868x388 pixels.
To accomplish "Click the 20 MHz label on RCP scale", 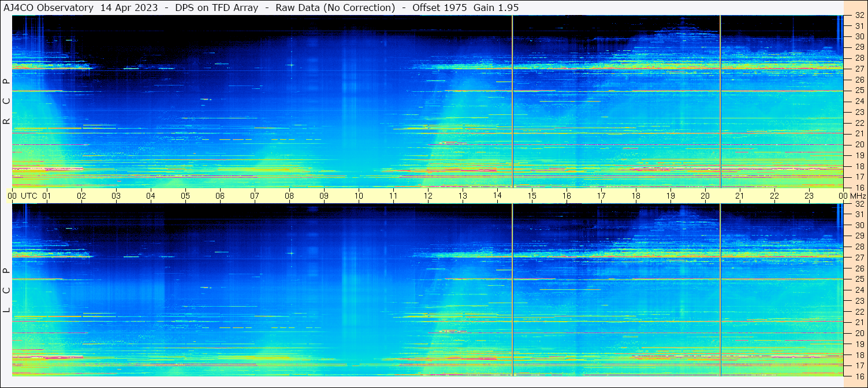I will click(x=859, y=144).
